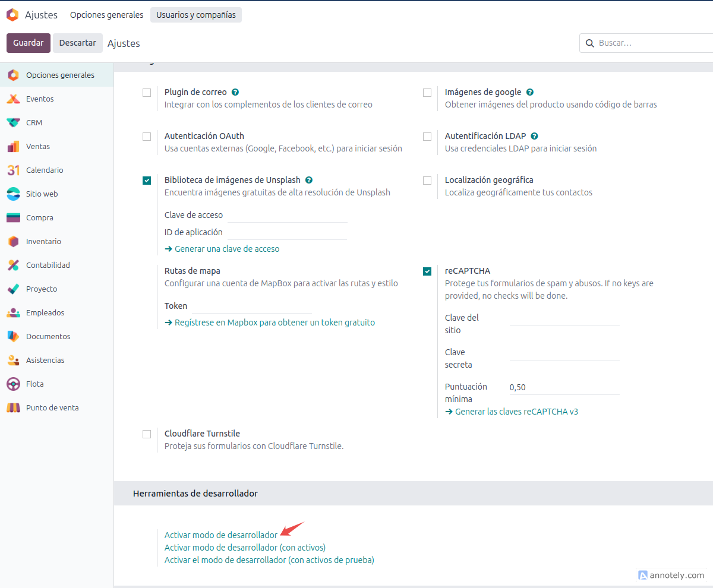
Task: Open the Opciones generales top menu
Action: pyautogui.click(x=106, y=15)
